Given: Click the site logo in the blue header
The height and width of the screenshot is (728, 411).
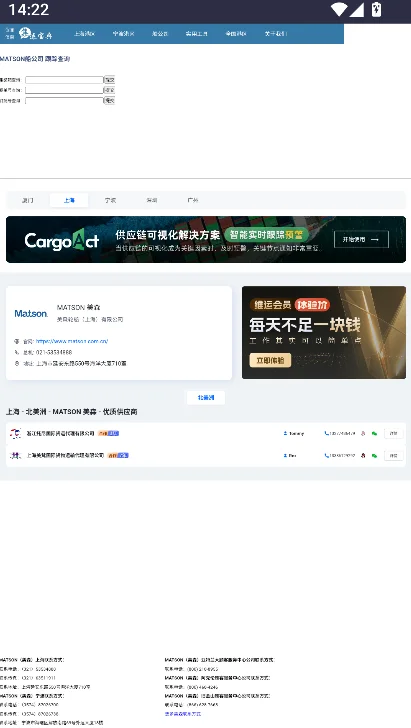Looking at the screenshot, I should 35,33.
